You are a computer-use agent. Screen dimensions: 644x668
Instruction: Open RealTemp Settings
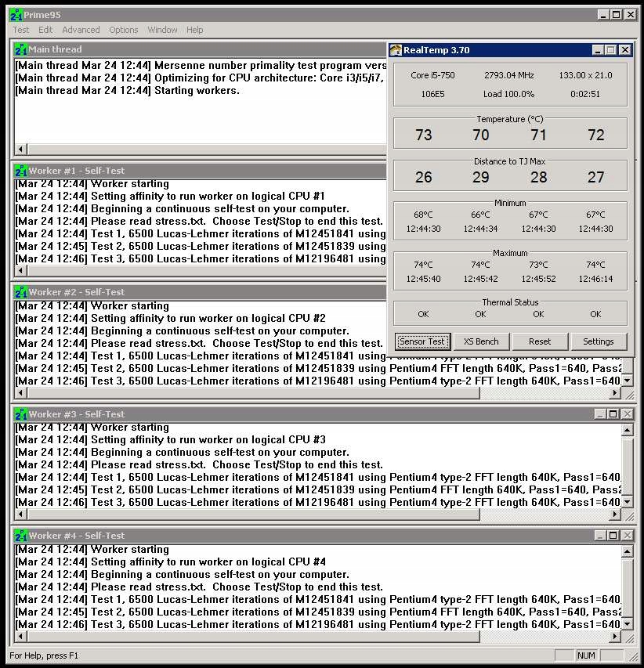[599, 341]
